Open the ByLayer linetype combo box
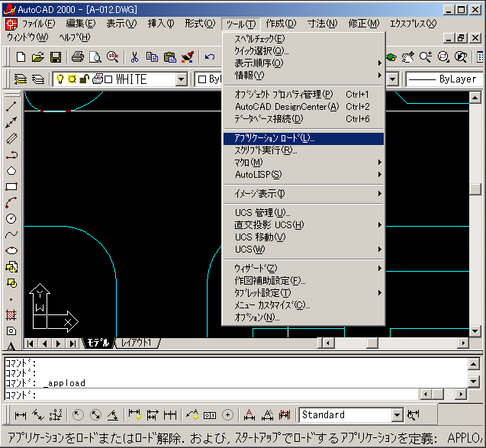Screen dimensions: 486x448 click(x=445, y=79)
